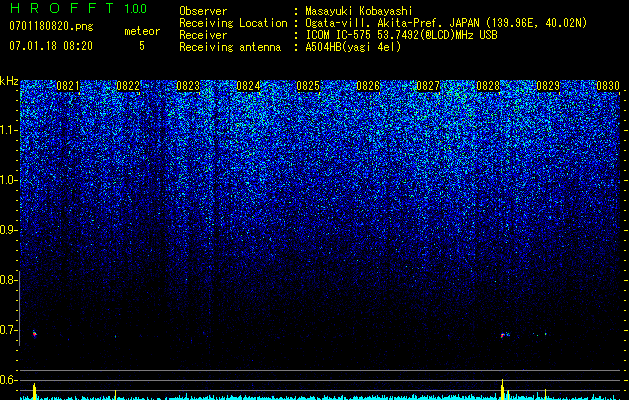Click the 0826 time marker
The width and height of the screenshot is (629, 400).
coord(368,86)
